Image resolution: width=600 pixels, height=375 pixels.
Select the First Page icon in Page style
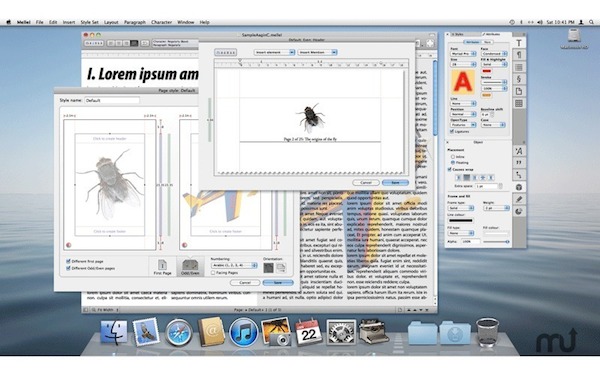coord(162,267)
